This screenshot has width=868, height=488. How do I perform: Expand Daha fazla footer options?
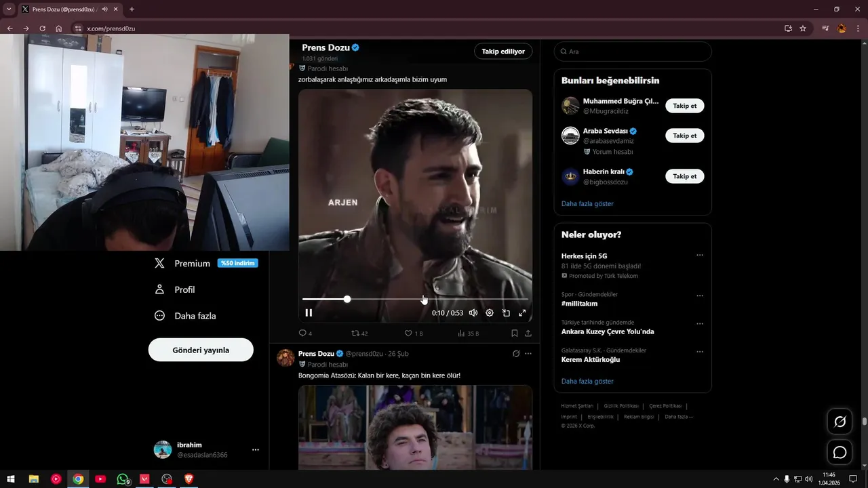coord(679,417)
